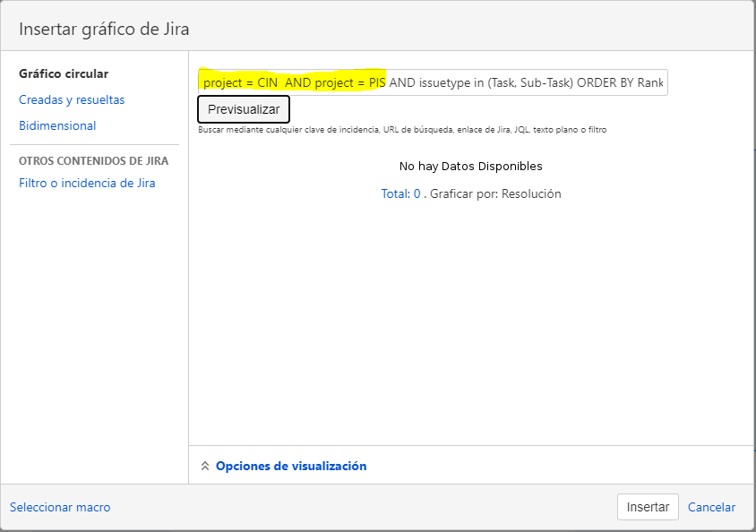Click the OTROS CONTENIDOS DE JIRA heading
The width and height of the screenshot is (756, 532).
(x=93, y=161)
